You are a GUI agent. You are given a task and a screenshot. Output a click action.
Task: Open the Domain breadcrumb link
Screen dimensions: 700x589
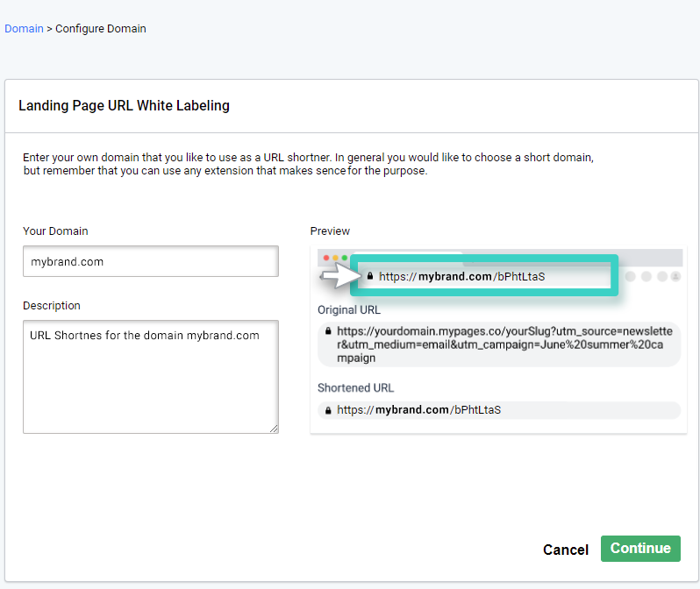24,29
